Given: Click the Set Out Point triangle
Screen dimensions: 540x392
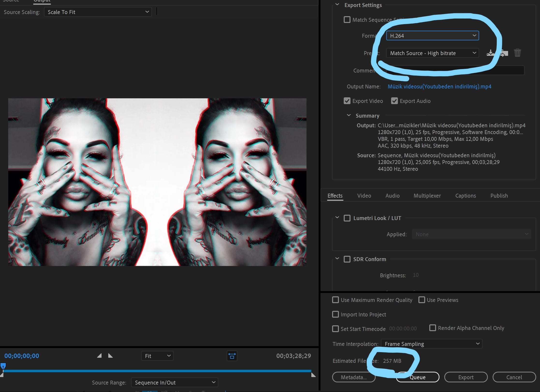Looking at the screenshot, I should (x=110, y=356).
